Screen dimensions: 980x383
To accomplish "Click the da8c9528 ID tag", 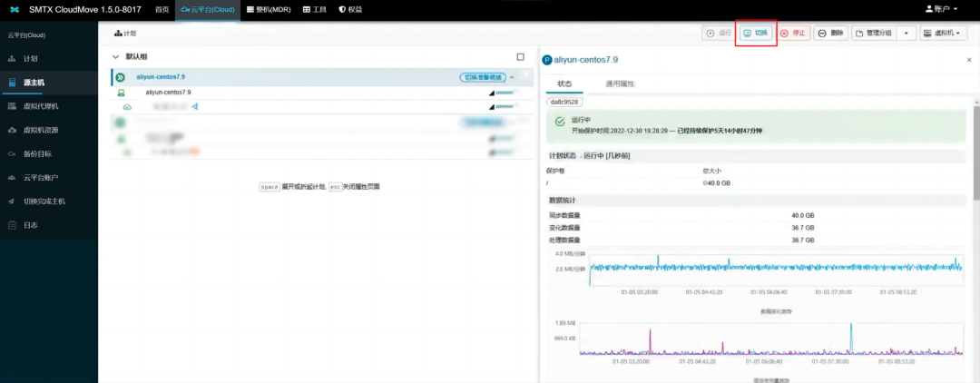I will [x=564, y=102].
